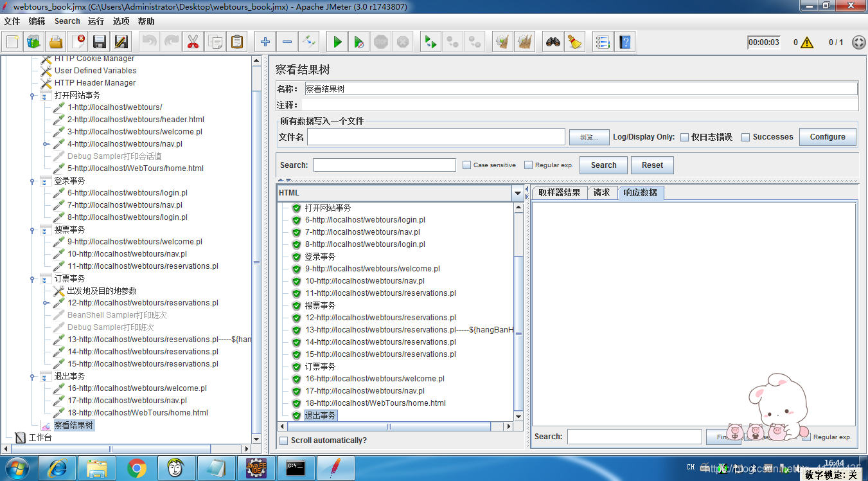Click the yellow warning error-count icon

[x=807, y=42]
